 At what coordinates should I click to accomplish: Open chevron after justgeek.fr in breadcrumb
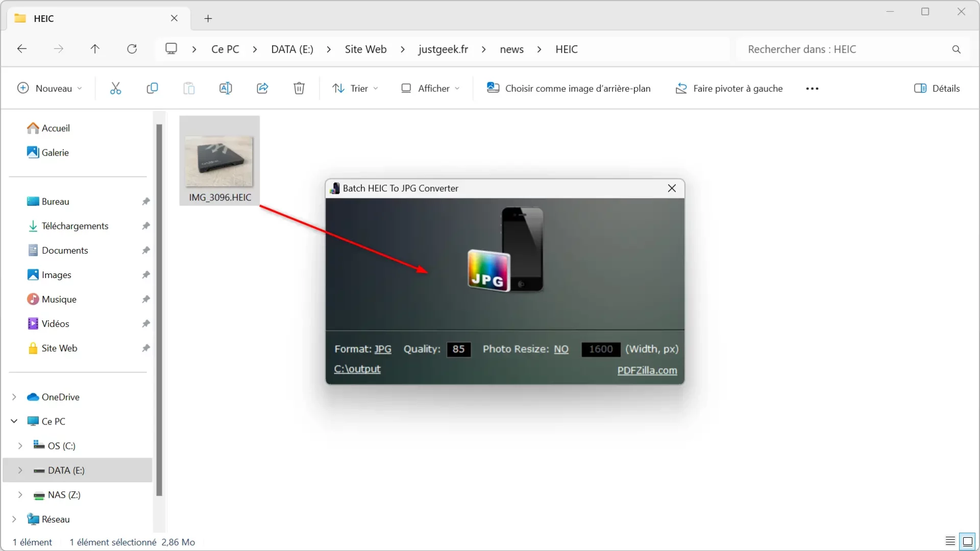(x=483, y=49)
